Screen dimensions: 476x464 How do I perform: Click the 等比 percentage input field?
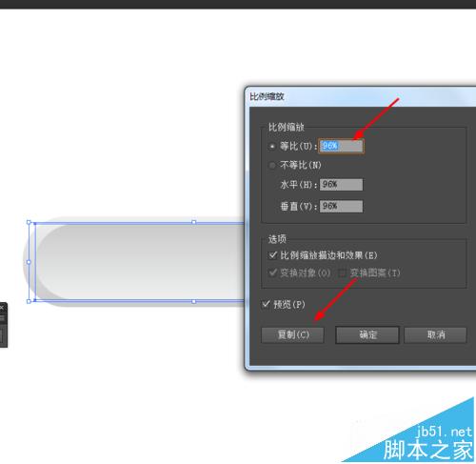tap(342, 146)
